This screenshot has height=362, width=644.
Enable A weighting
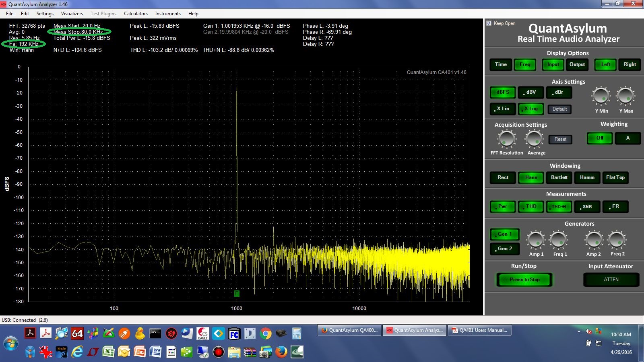pyautogui.click(x=627, y=138)
